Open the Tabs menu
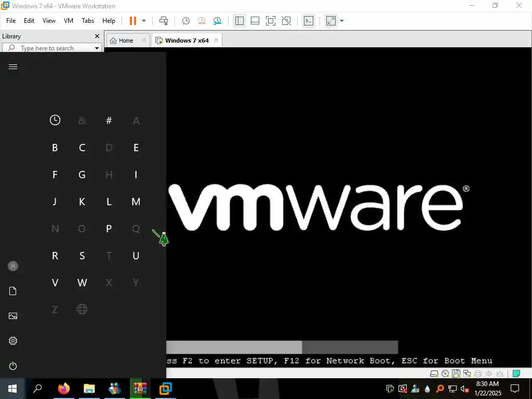This screenshot has height=399, width=532. 88,21
